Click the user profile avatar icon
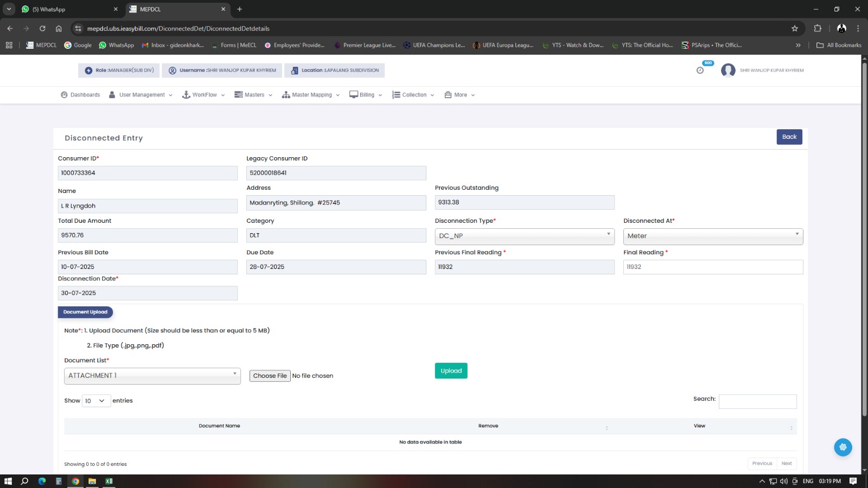The height and width of the screenshot is (488, 868). [728, 70]
